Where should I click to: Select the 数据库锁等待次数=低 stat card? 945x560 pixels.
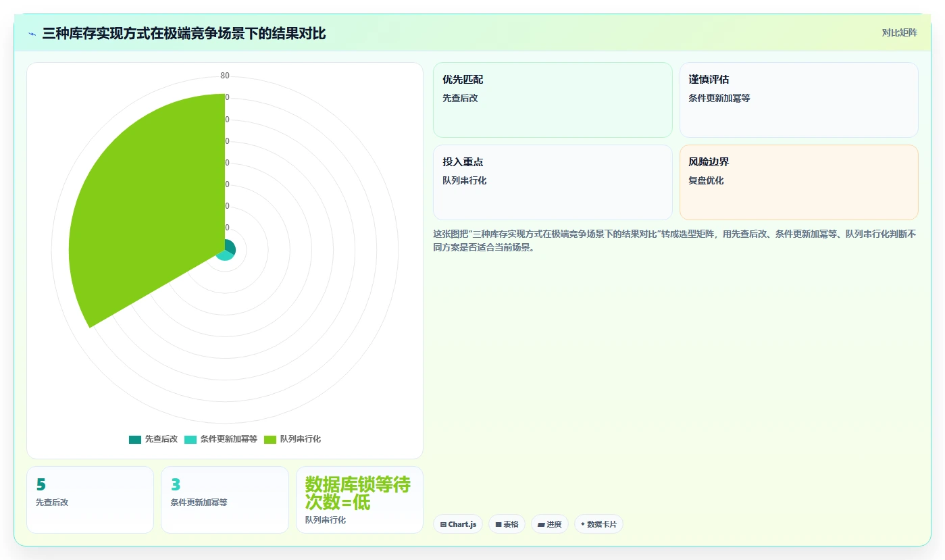359,500
